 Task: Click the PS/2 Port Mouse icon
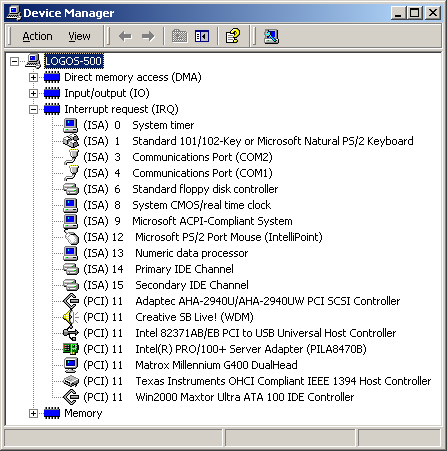coord(71,237)
